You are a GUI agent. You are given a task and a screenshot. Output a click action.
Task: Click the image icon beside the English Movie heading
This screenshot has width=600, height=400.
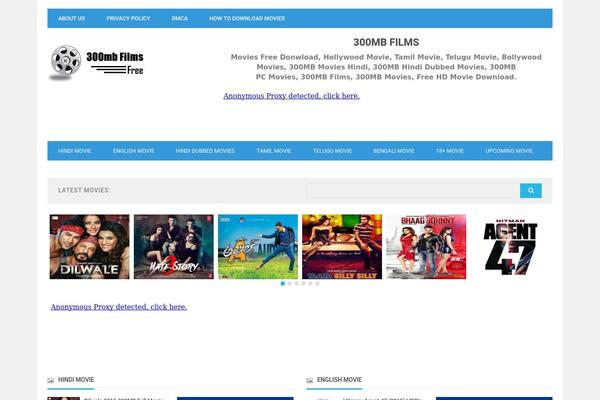(x=310, y=380)
